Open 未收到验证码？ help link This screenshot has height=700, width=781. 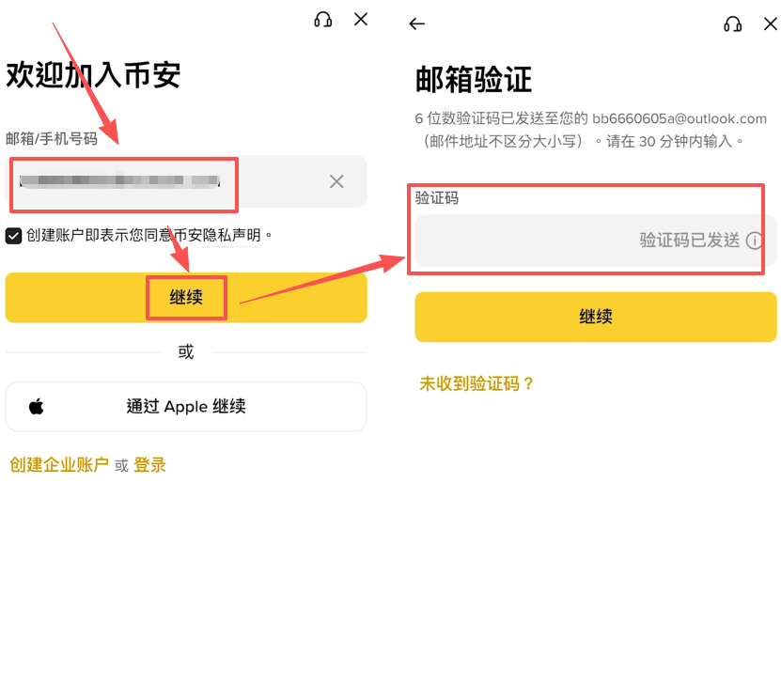tap(476, 384)
